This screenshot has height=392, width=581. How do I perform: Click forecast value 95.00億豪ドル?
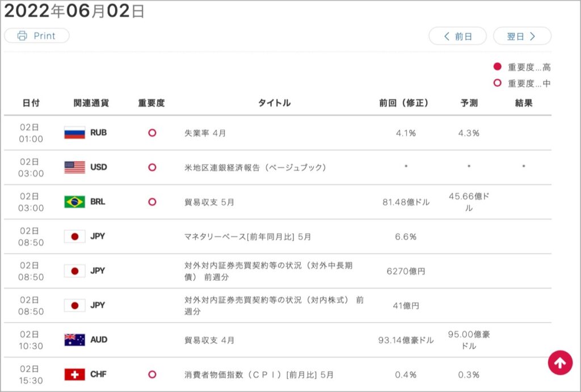tap(469, 340)
